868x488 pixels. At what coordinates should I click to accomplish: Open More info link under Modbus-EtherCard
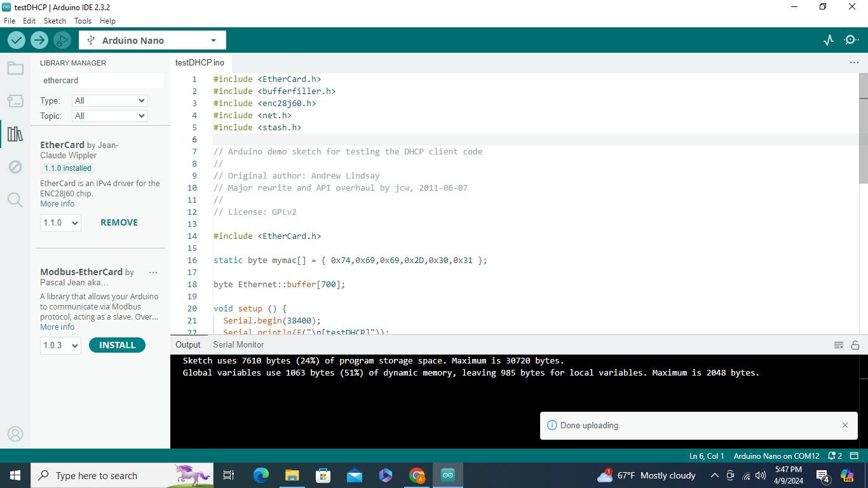click(57, 327)
